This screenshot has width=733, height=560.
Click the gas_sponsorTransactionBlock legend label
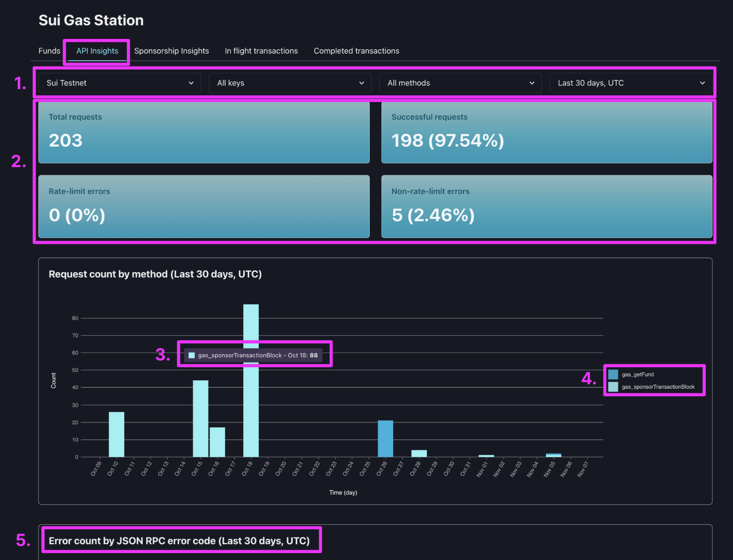point(658,387)
